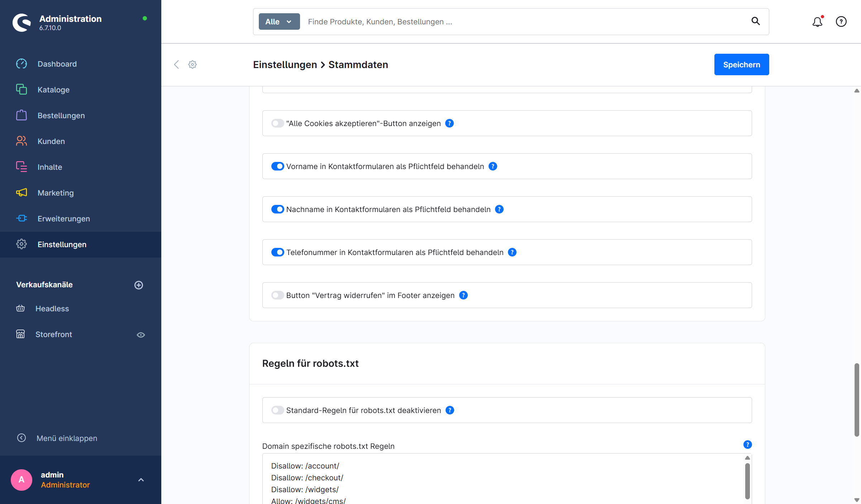Expand the admin user menu chevron
This screenshot has width=861, height=504.
(x=141, y=480)
